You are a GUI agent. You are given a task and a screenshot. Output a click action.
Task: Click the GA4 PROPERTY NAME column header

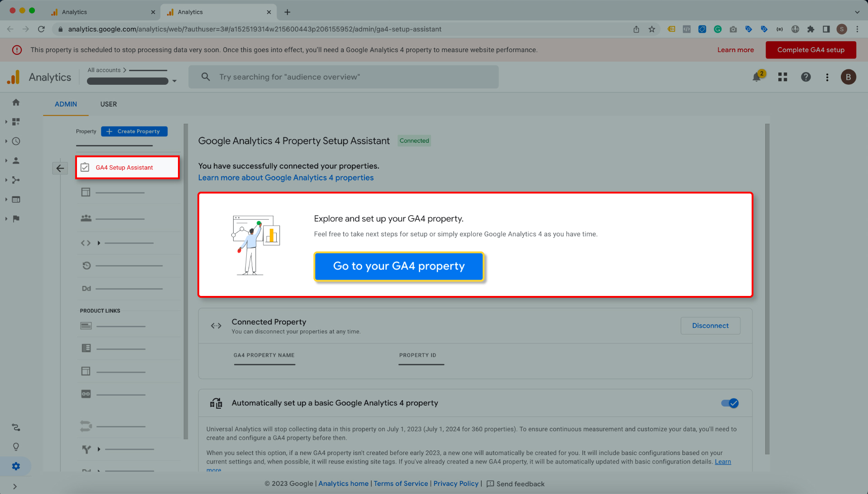pyautogui.click(x=264, y=355)
